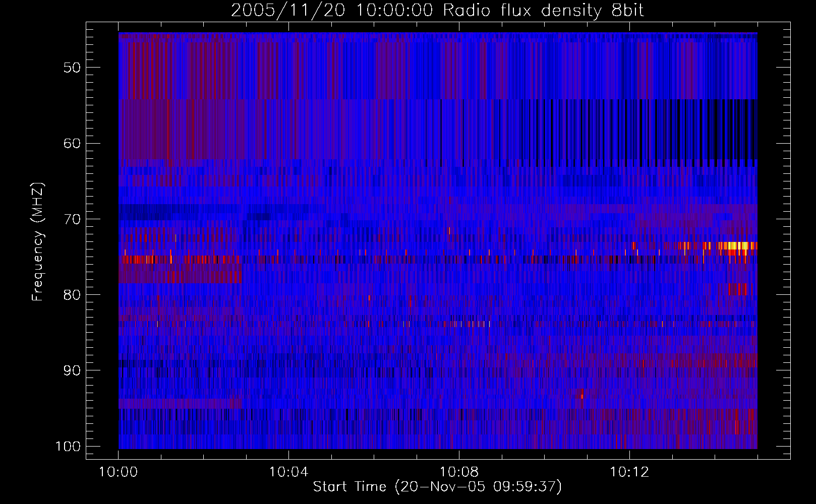Select the 100 frequency tick label
816x504 pixels.
tap(68, 447)
